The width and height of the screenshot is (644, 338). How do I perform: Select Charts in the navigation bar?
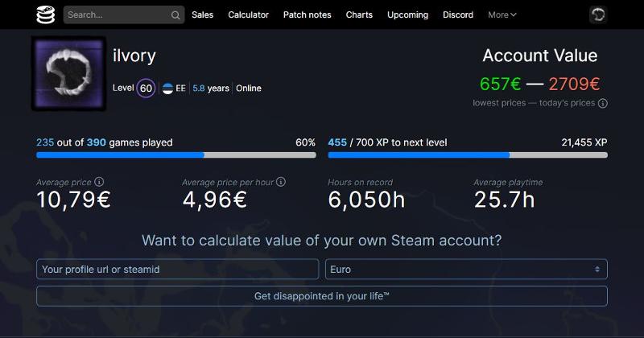(x=359, y=14)
